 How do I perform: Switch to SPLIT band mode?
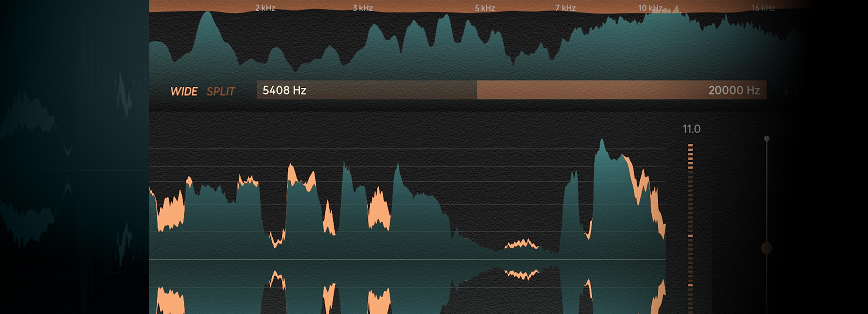pyautogui.click(x=220, y=91)
